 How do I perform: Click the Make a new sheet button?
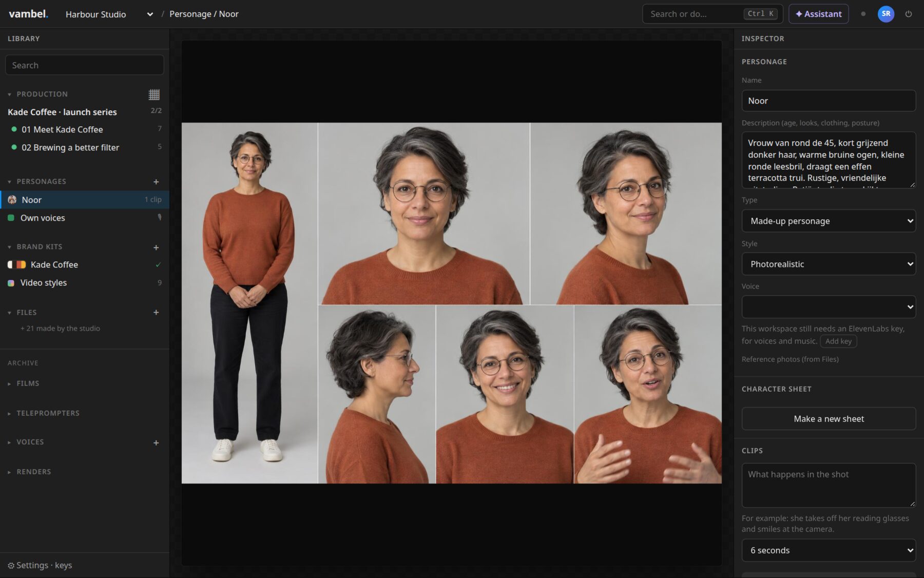pyautogui.click(x=829, y=419)
